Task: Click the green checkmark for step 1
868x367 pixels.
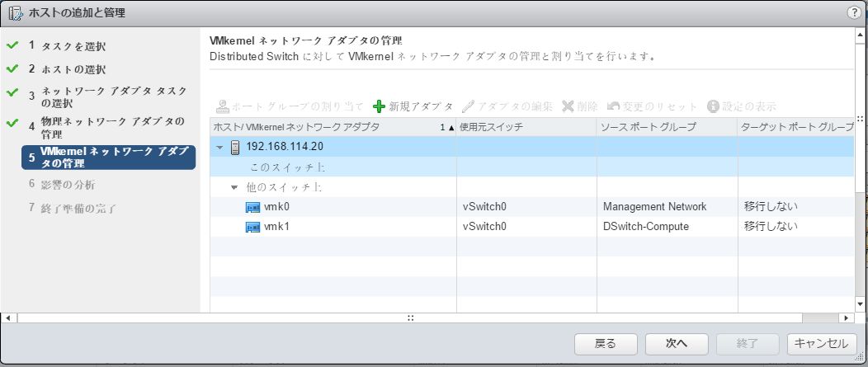Action: click(12, 45)
